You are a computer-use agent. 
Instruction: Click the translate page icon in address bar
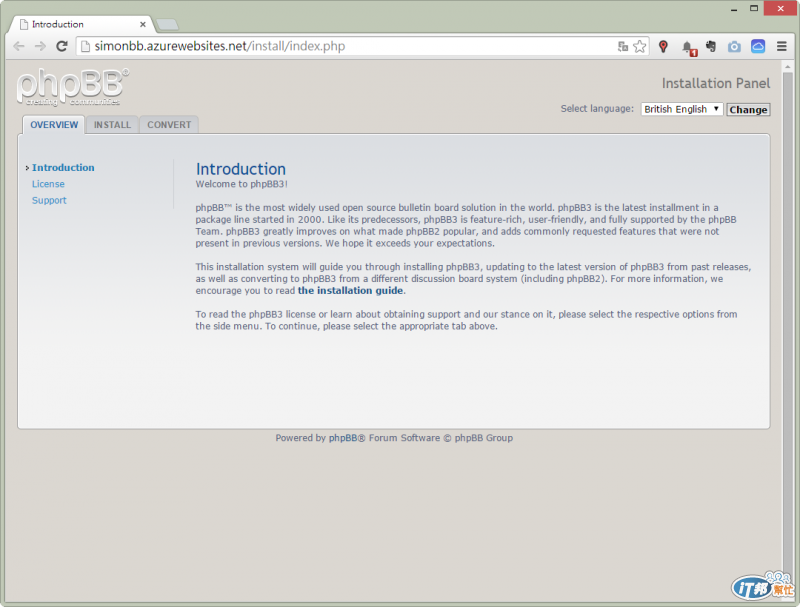tap(622, 46)
